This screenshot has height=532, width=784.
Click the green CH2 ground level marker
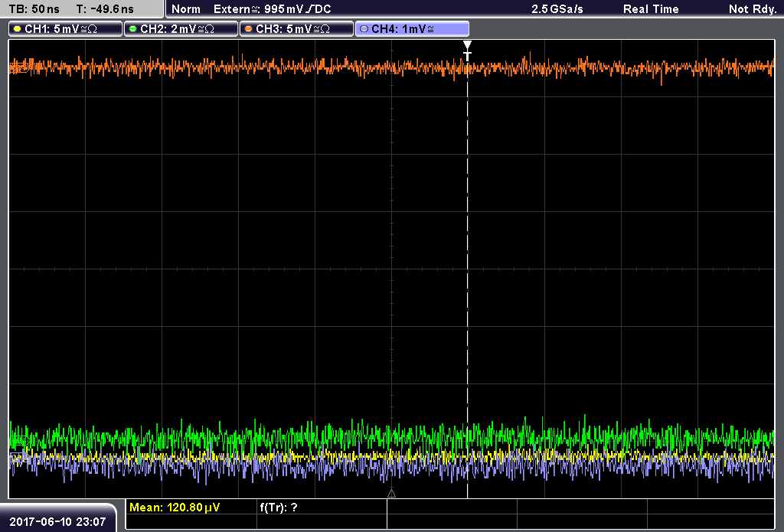[18, 442]
